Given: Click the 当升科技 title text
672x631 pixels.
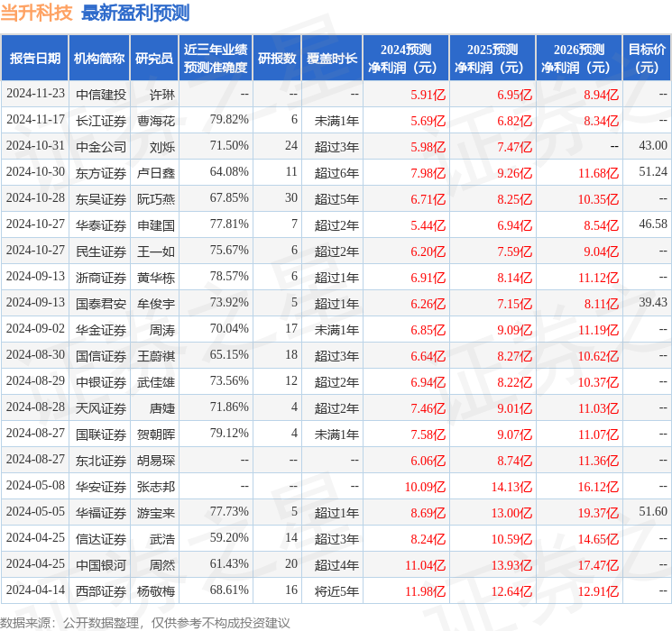Looking at the screenshot, I should 36,13.
